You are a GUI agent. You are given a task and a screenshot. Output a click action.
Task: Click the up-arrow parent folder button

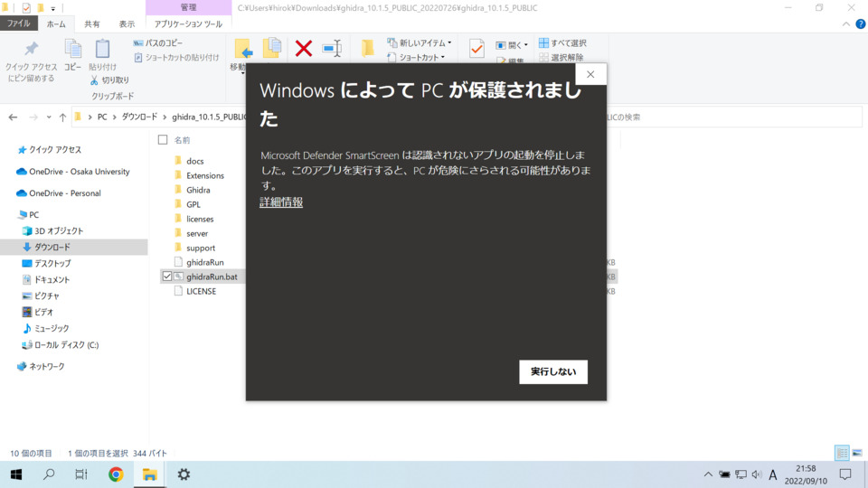pos(62,117)
